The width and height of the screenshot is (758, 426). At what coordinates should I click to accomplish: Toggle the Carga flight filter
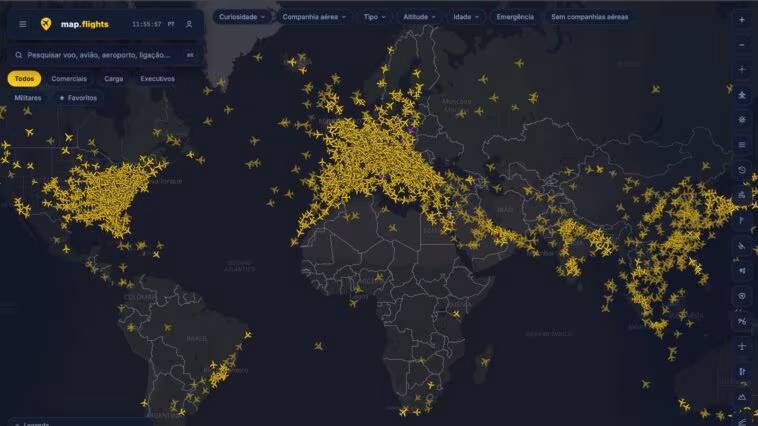114,79
